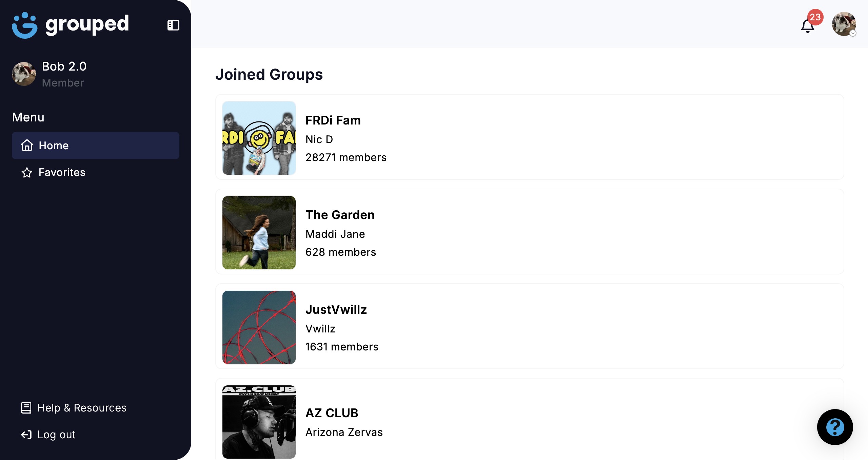
Task: Click the red 23 notification badge
Action: (815, 17)
